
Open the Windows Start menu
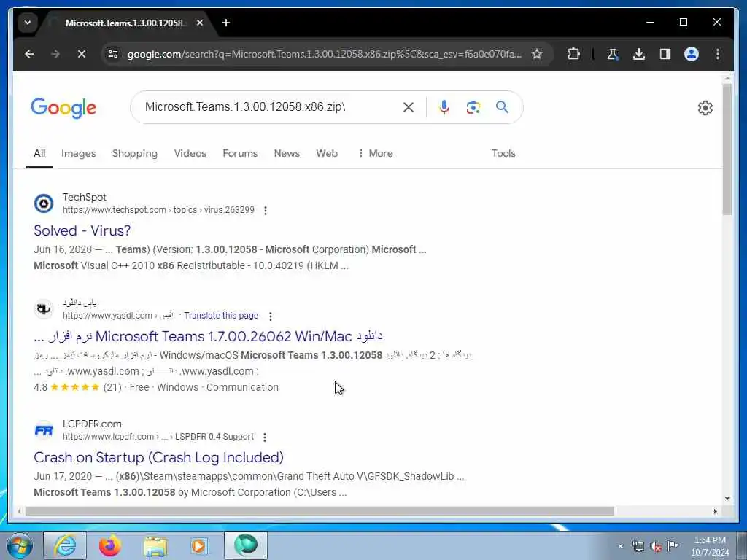pyautogui.click(x=20, y=545)
